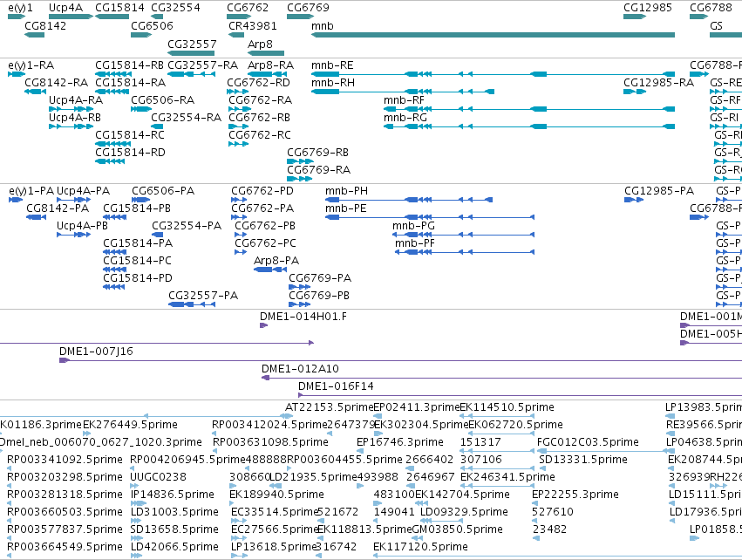Select the CG6506 gene label

[152, 25]
